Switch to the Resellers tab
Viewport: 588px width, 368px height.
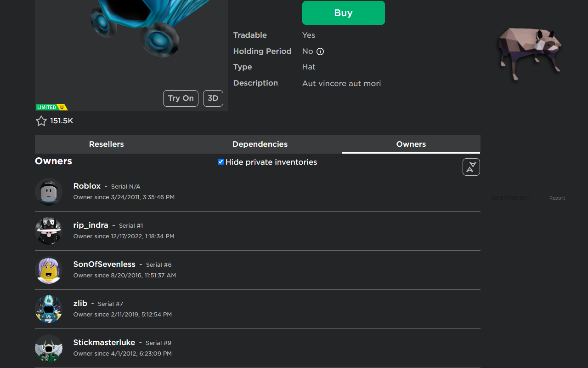coord(107,144)
